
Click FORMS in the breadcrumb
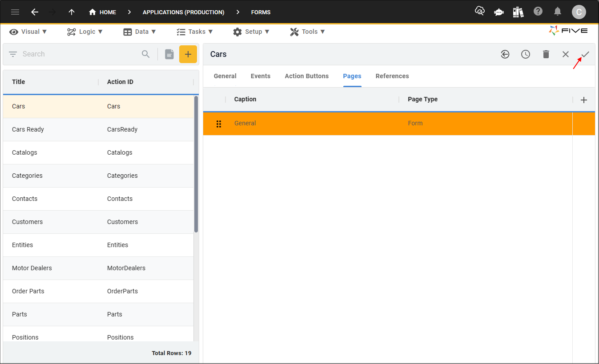point(261,12)
